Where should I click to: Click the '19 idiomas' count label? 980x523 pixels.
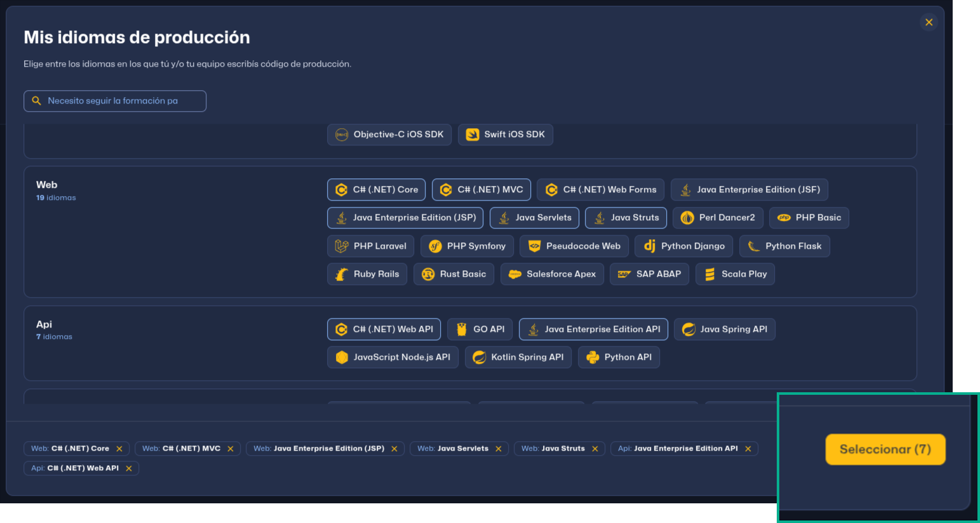[x=56, y=198]
